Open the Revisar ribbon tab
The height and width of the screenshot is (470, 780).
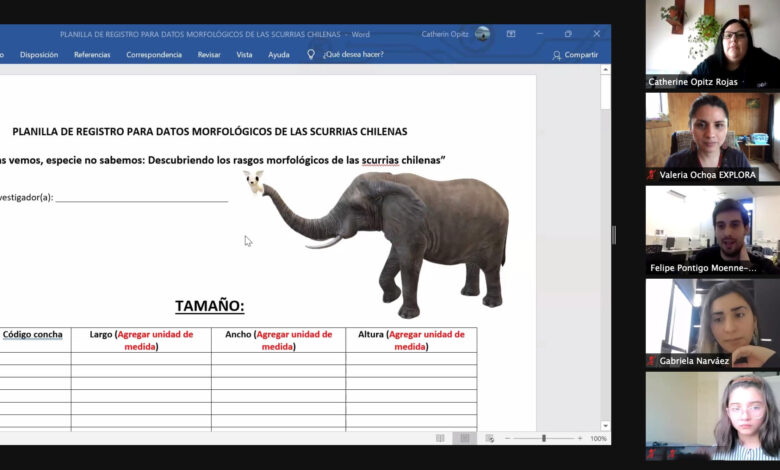[209, 55]
